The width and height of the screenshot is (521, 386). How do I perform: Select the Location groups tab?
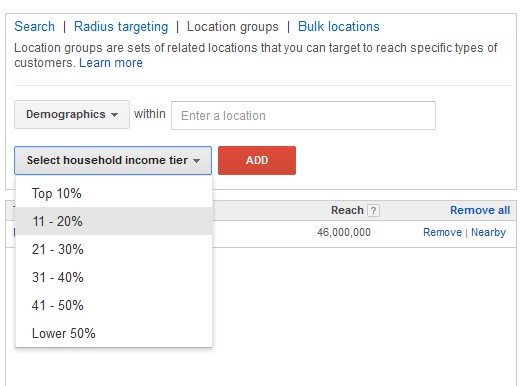[x=233, y=27]
